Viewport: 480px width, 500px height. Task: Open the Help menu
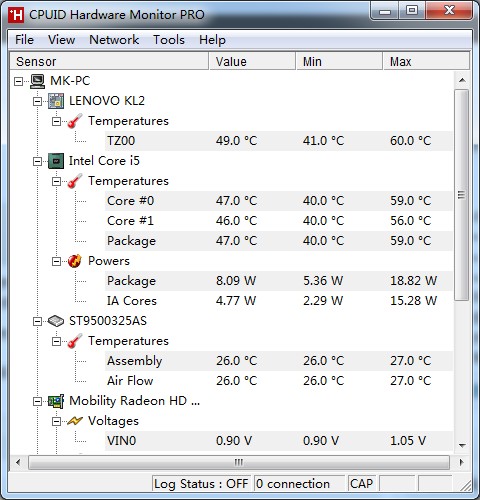click(212, 40)
